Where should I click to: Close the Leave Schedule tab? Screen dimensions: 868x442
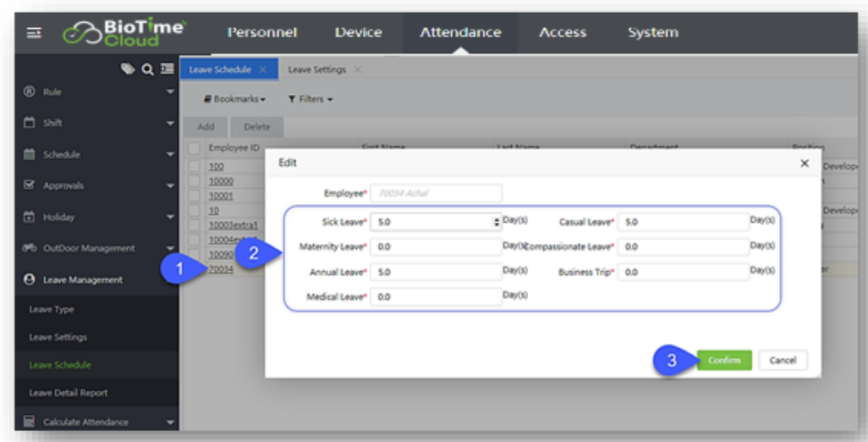(x=262, y=69)
